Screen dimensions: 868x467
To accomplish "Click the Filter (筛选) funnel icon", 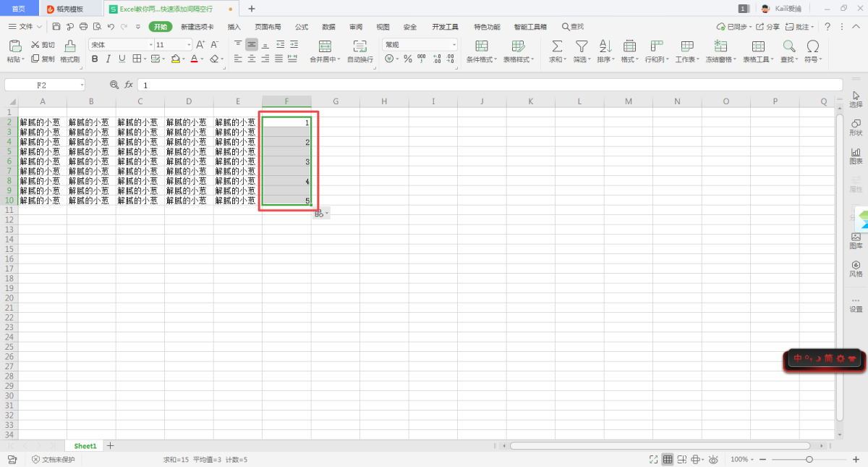I will pyautogui.click(x=581, y=46).
